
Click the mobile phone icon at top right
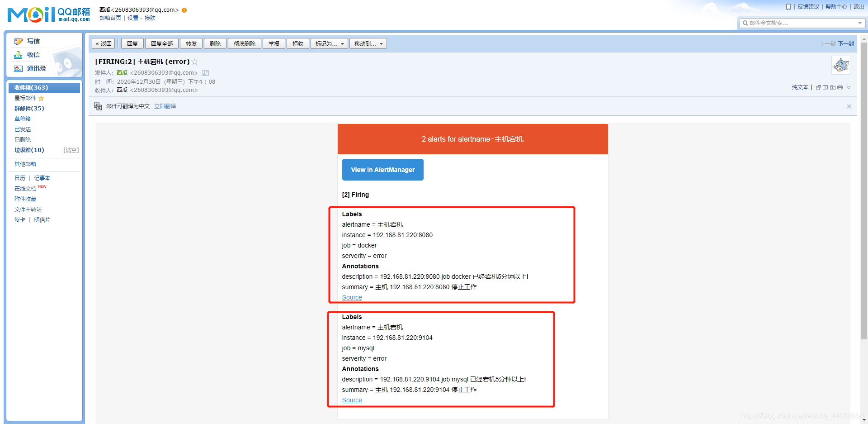pyautogui.click(x=788, y=7)
